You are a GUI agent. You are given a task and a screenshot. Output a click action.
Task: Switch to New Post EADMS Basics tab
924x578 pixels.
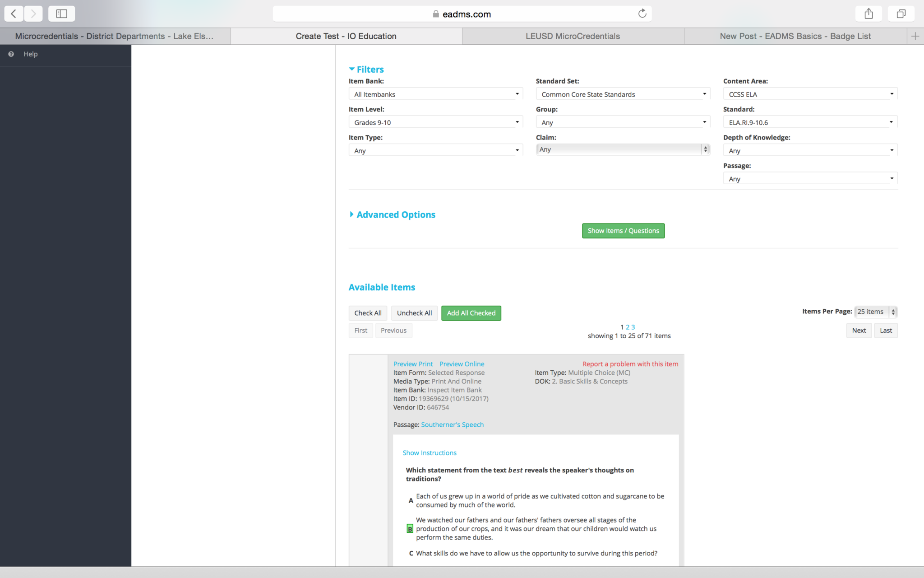coord(795,36)
